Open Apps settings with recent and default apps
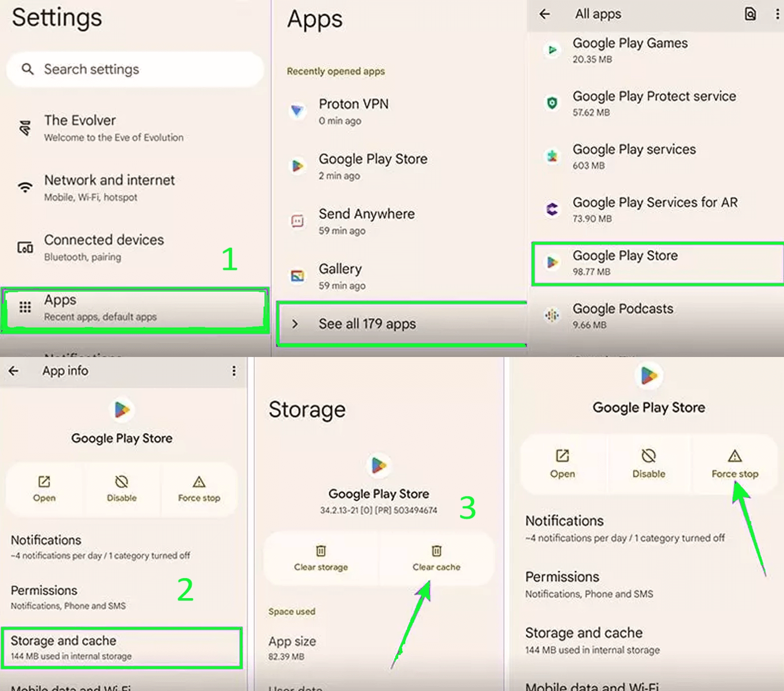This screenshot has width=784, height=691. pos(135,310)
